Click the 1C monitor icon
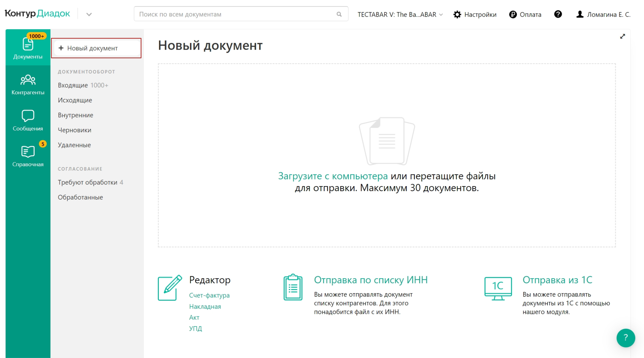 coord(498,288)
